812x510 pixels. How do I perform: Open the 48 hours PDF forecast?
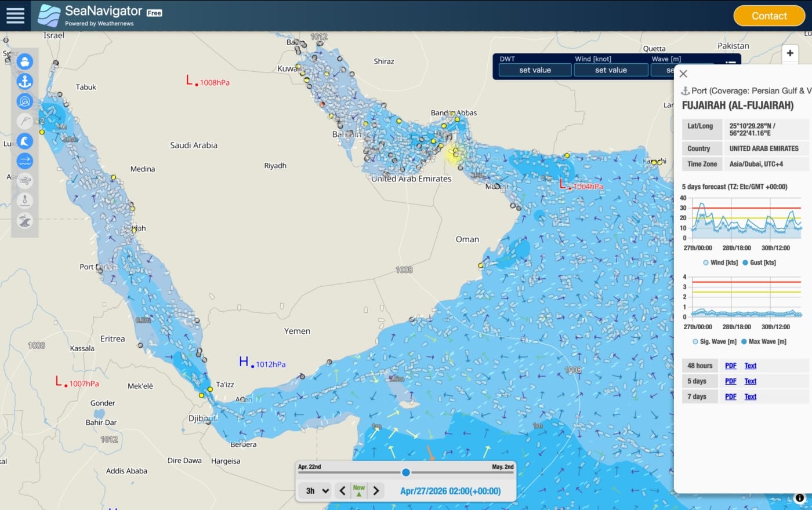click(x=731, y=366)
